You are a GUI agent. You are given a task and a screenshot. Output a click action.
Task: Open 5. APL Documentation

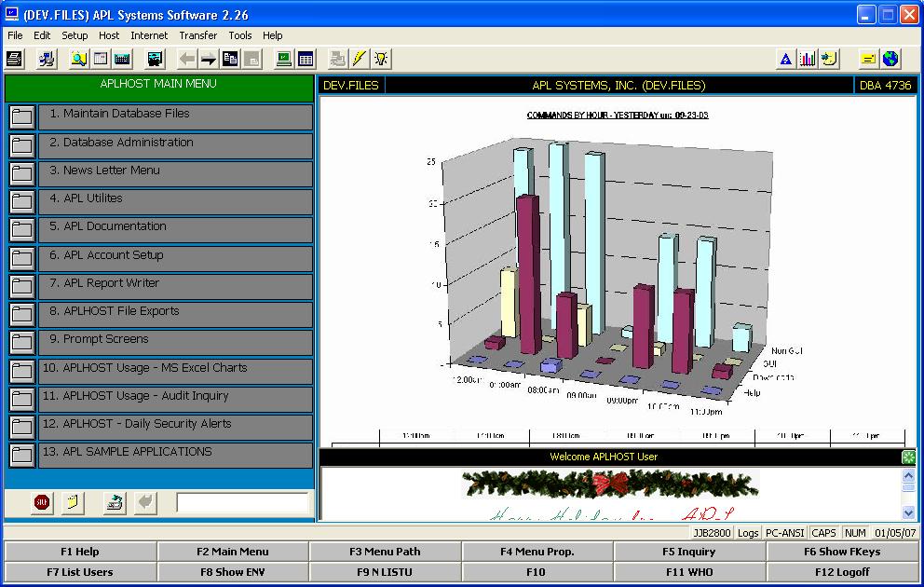[175, 230]
